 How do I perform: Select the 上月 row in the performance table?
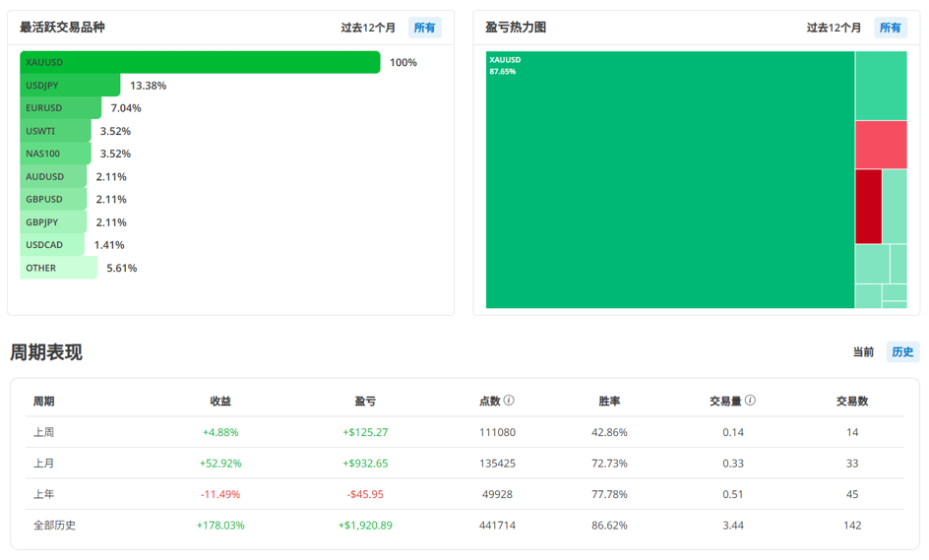point(464,464)
